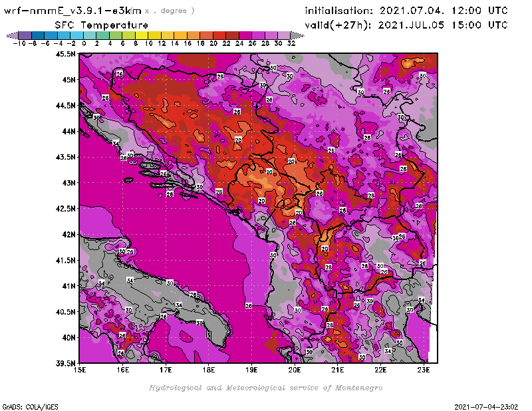This screenshot has height=411, width=532.
Task: Click the 41N latitude axis label
Action: 68,286
